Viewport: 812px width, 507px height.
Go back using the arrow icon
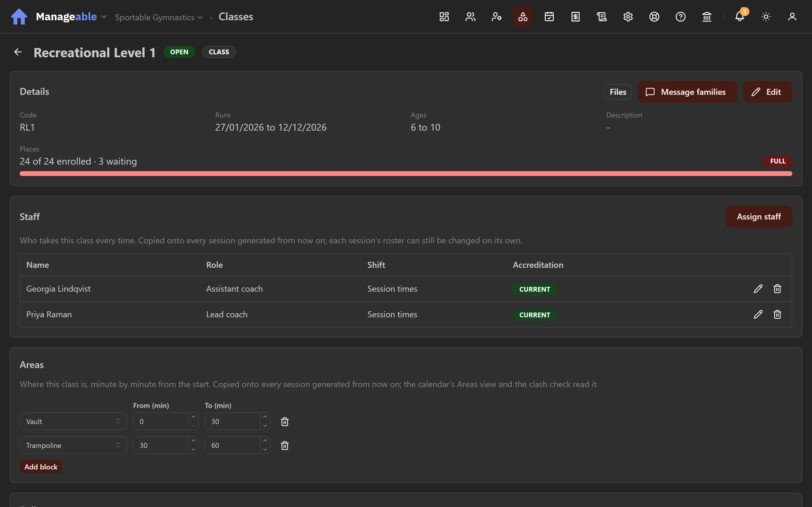pyautogui.click(x=18, y=52)
